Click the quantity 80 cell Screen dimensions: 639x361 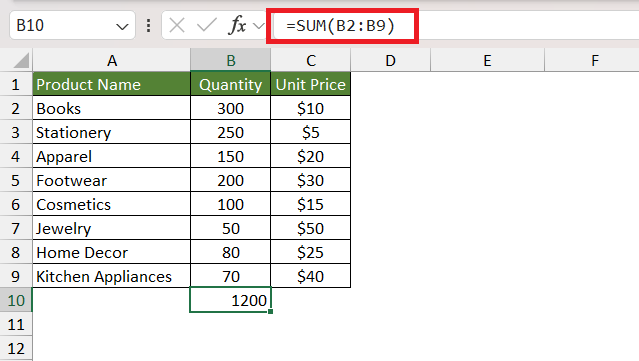[x=231, y=253]
